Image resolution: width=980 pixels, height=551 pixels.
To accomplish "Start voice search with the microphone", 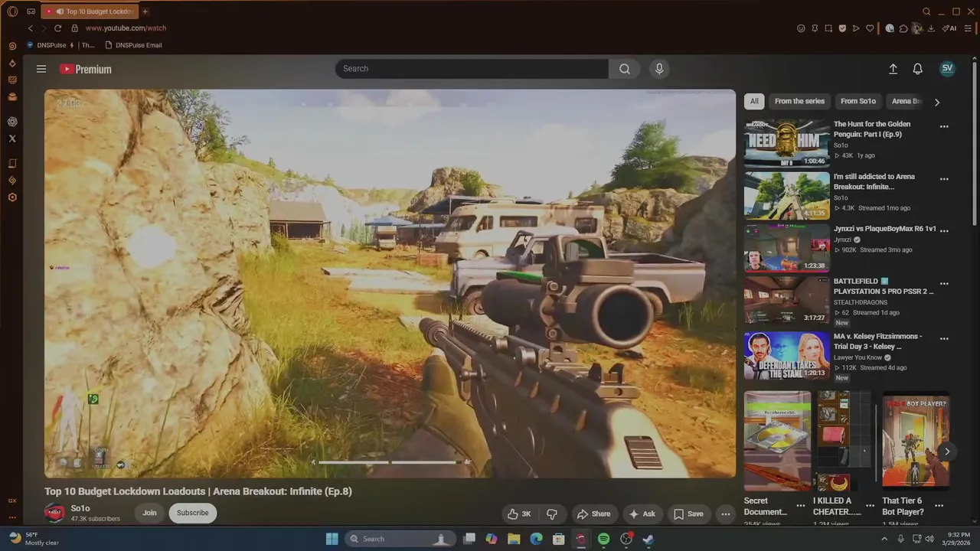I will (659, 69).
